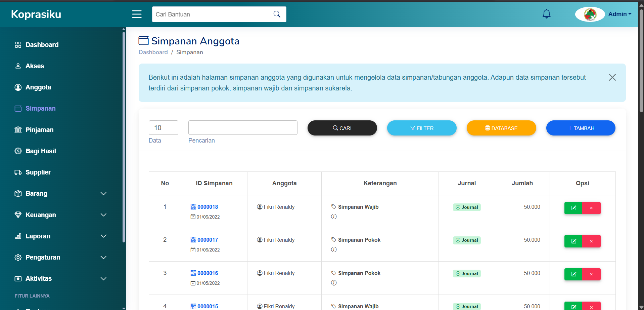The width and height of the screenshot is (644, 310).
Task: Click the Journal badge in the last row
Action: 467,306
